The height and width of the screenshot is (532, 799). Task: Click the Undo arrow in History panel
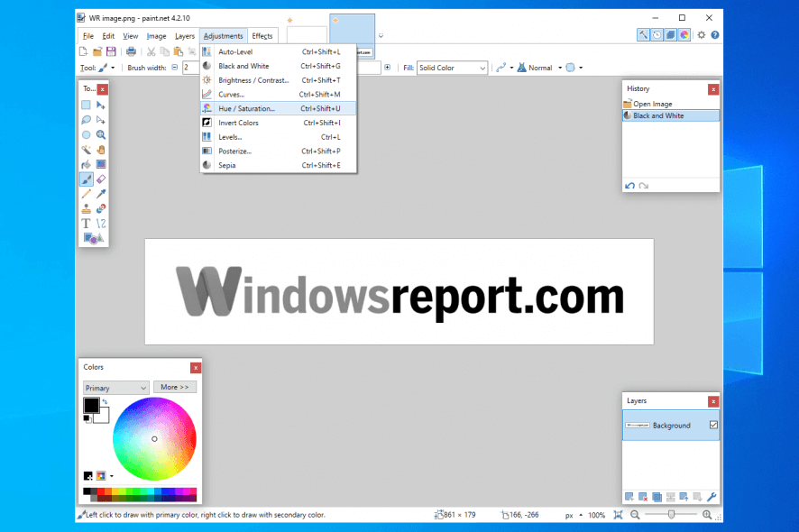point(629,186)
